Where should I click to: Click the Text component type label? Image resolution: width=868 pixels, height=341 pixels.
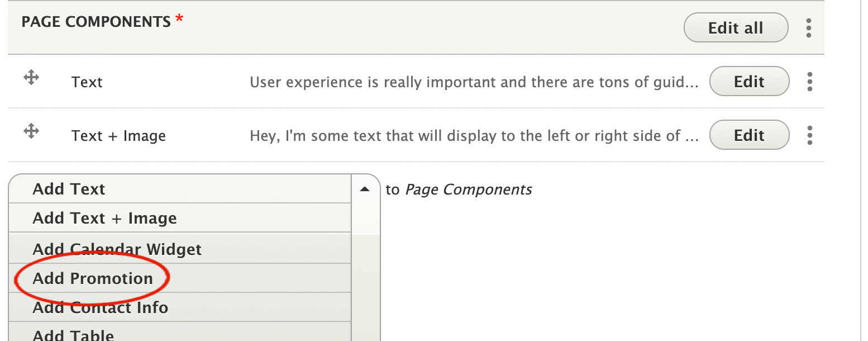point(87,82)
